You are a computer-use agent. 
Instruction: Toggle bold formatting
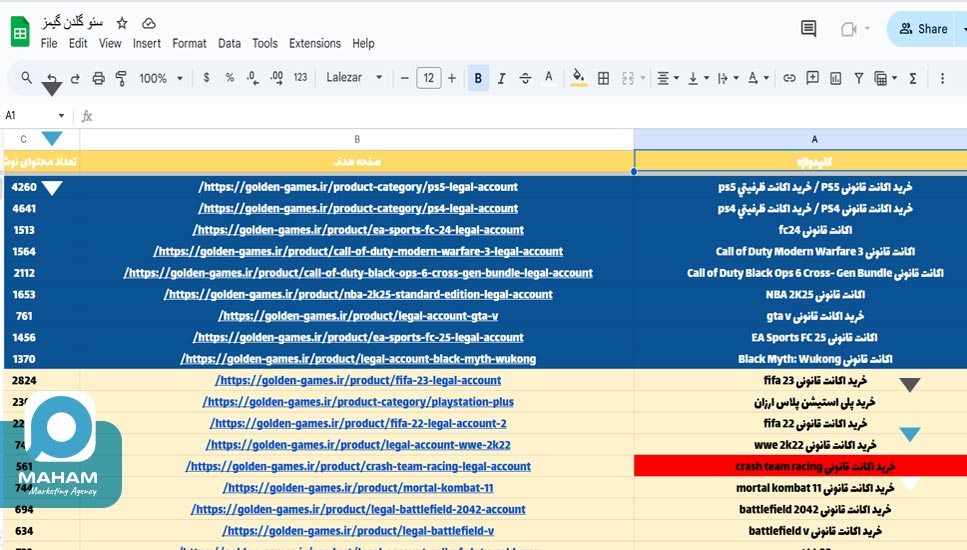(x=478, y=78)
